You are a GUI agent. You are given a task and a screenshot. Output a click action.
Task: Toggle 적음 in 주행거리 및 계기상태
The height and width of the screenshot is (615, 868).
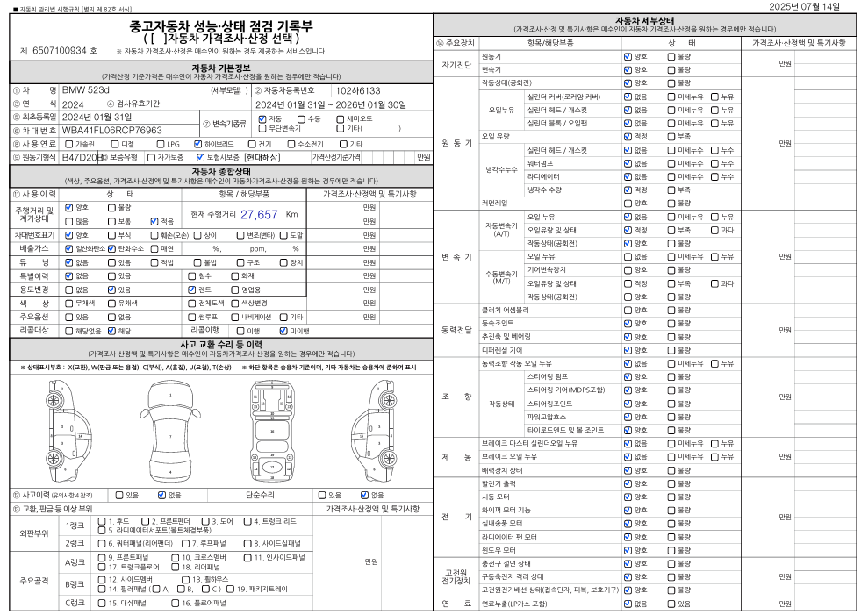click(154, 221)
